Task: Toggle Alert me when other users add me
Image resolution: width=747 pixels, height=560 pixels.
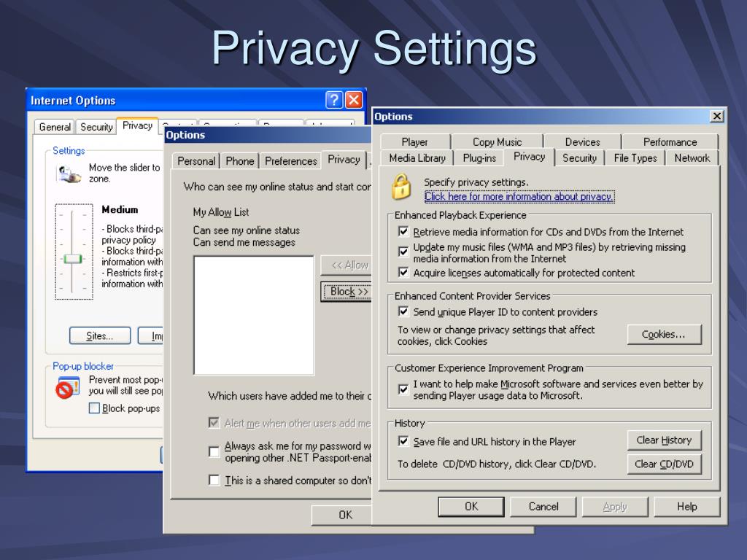Action: (214, 423)
